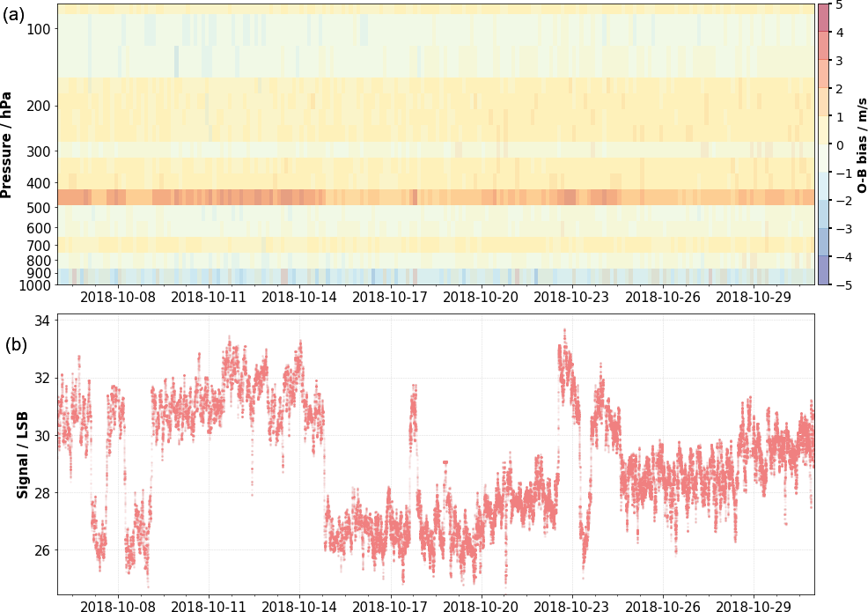The height and width of the screenshot is (612, 868).
Task: Click the colorbar tick label 0
Action: (839, 145)
